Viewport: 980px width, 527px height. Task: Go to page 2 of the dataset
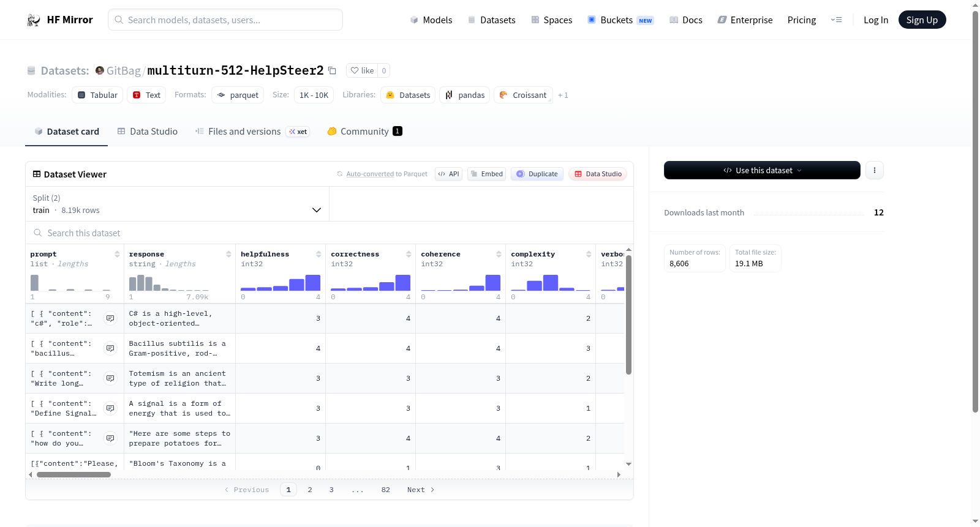310,490
